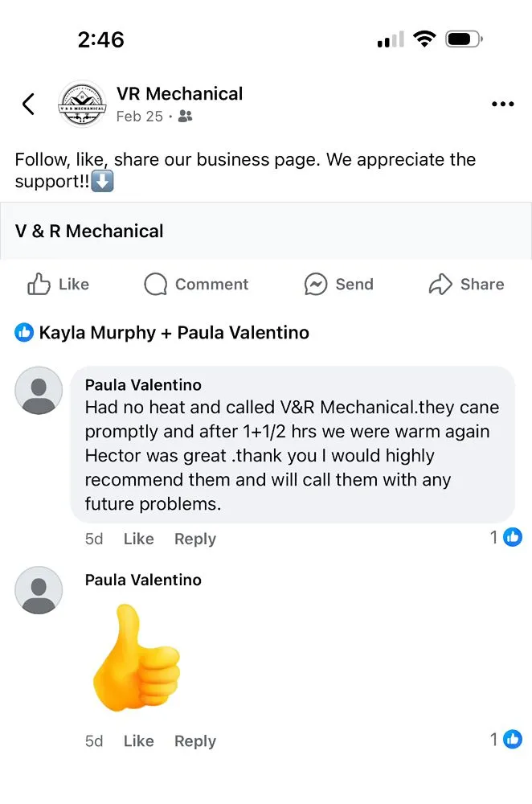This screenshot has height=804, width=532.
Task: Tap the audience friends icon
Action: click(185, 117)
